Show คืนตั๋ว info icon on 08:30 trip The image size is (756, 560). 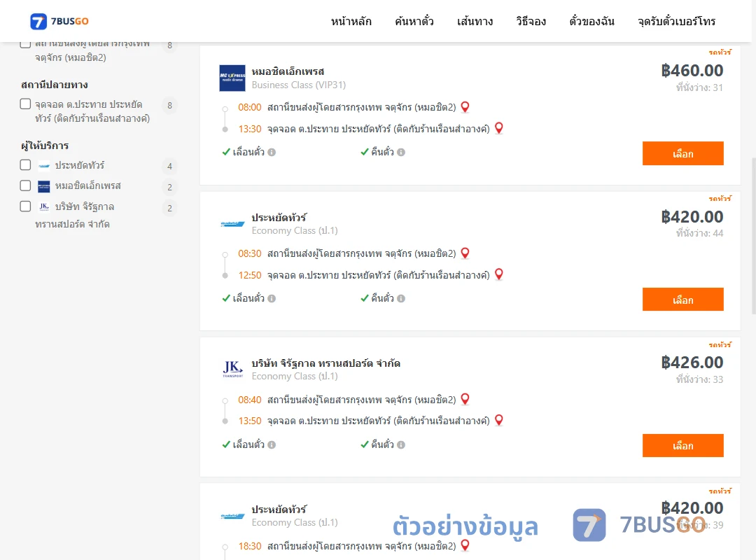click(401, 299)
